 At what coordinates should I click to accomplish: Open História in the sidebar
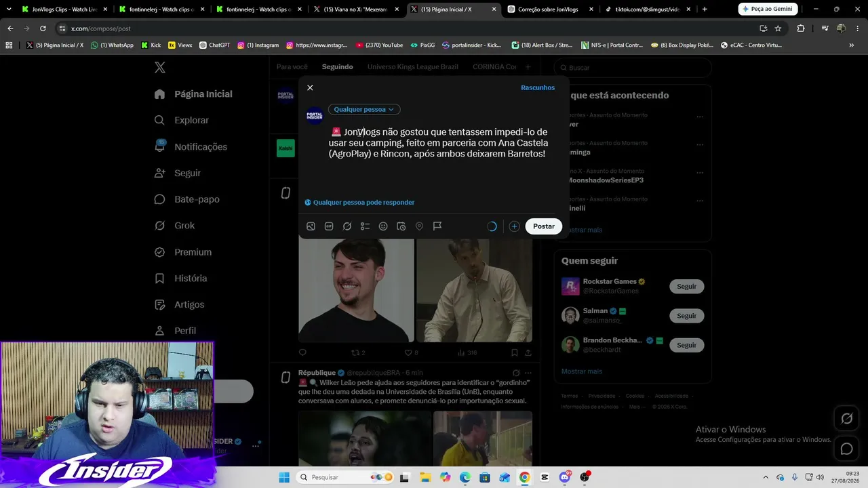[181, 279]
